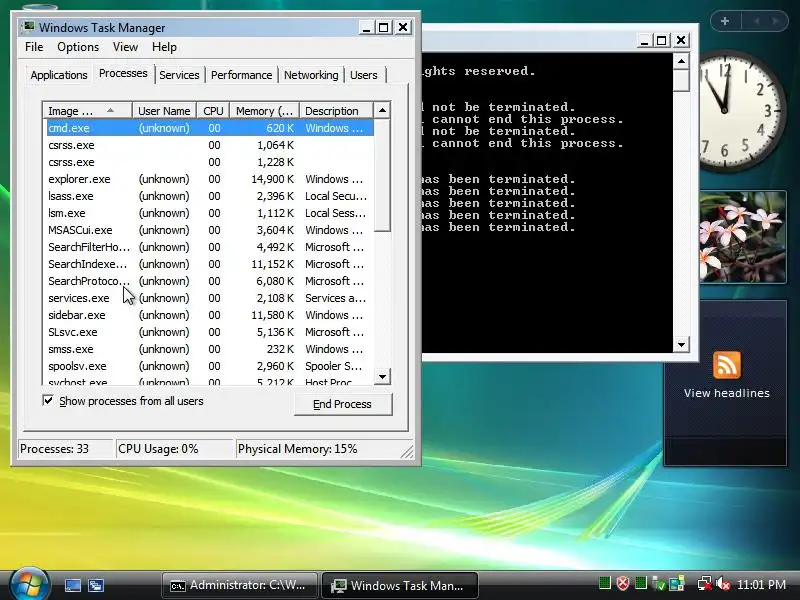Select the SearchIndexe... process
This screenshot has width=800, height=600.
[210, 264]
